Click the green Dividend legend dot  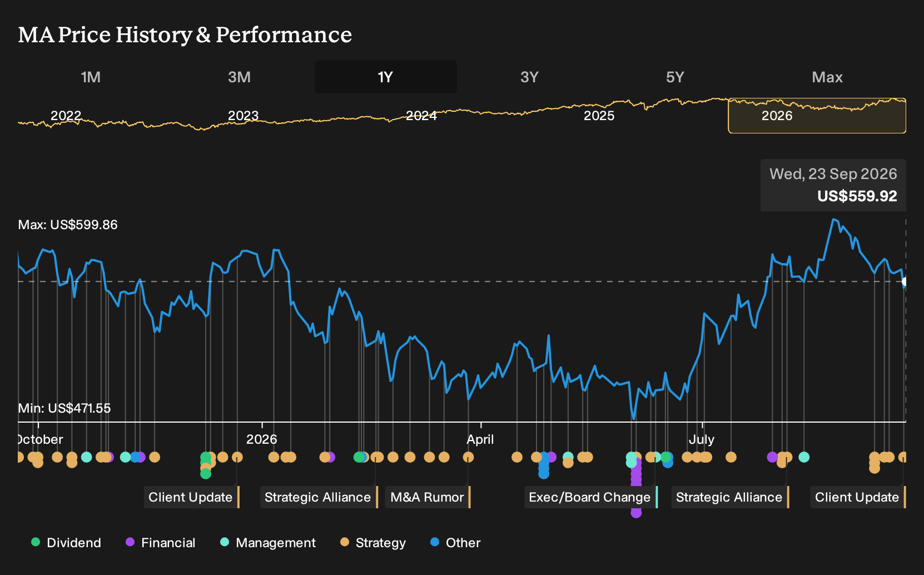click(x=36, y=542)
